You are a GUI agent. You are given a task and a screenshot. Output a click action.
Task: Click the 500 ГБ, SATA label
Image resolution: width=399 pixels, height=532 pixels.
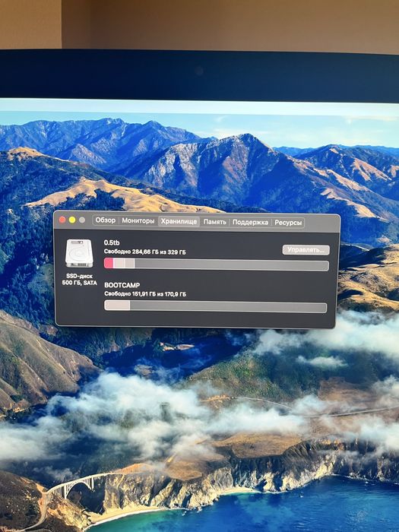tap(79, 283)
